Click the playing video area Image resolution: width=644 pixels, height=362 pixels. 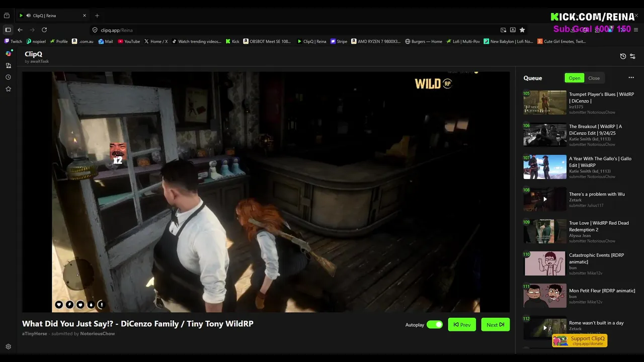266,192
